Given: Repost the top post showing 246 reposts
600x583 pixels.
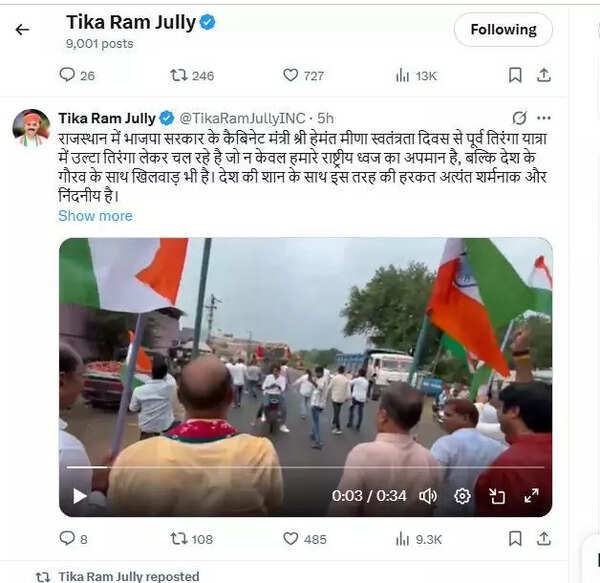Looking at the screenshot, I should pyautogui.click(x=192, y=75).
